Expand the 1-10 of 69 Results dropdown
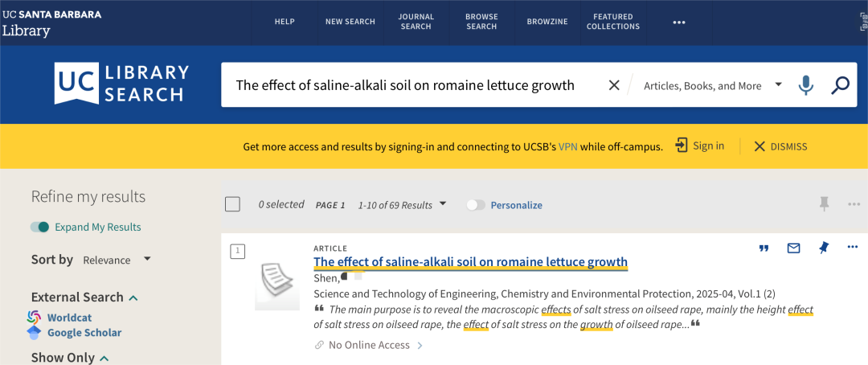The image size is (868, 365). click(402, 205)
